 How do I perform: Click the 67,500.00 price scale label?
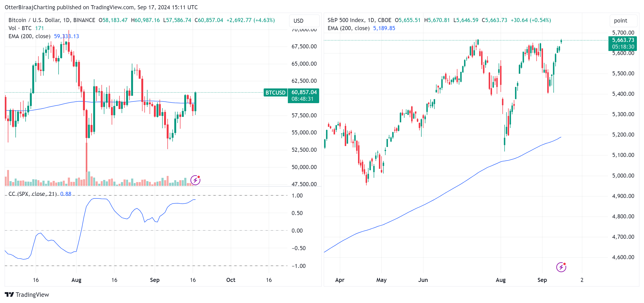point(304,46)
